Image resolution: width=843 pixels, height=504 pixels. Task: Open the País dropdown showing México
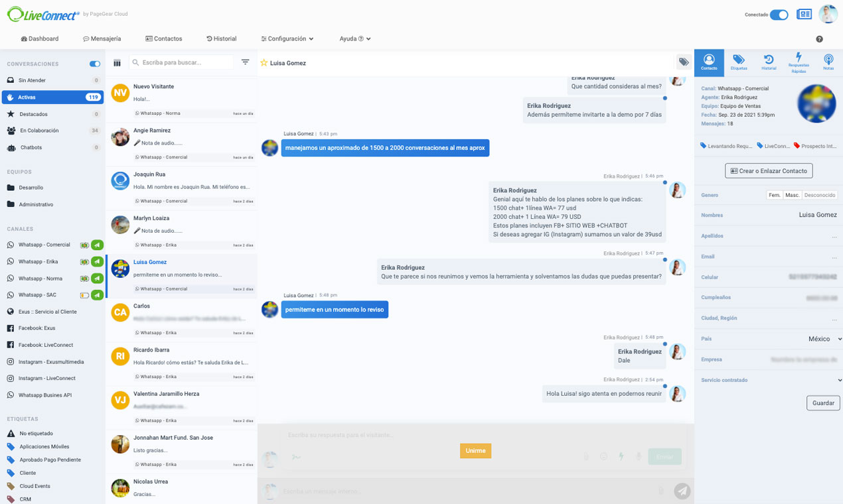tap(824, 339)
